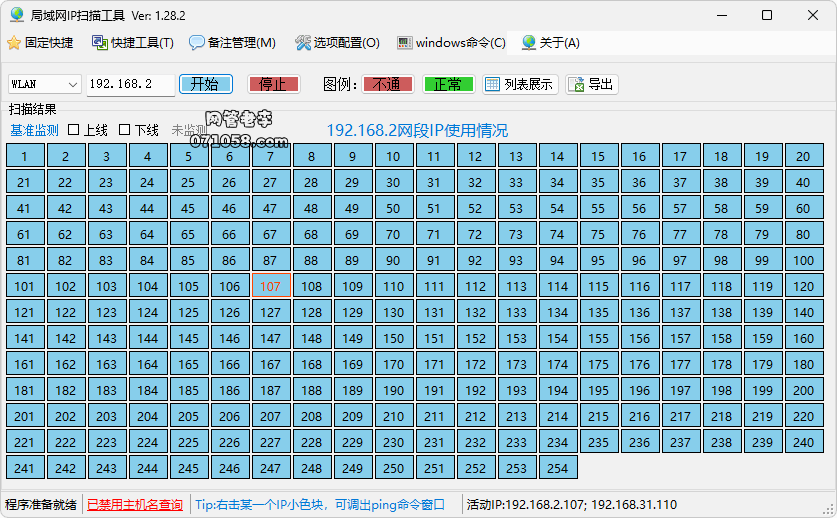Click IP block 42
The height and width of the screenshot is (518, 837).
66,208
